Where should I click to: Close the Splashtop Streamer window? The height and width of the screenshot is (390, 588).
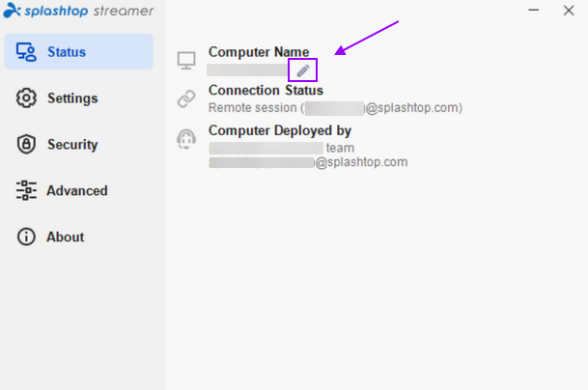569,10
